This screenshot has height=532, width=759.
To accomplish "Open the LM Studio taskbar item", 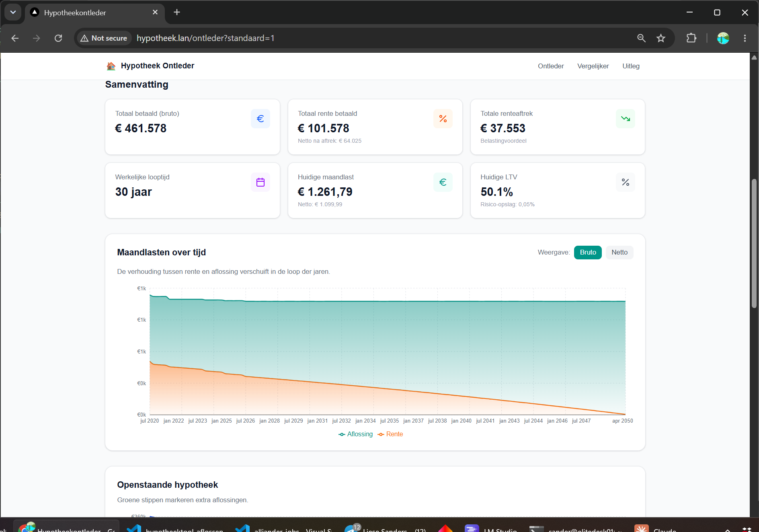I will pyautogui.click(x=491, y=528).
